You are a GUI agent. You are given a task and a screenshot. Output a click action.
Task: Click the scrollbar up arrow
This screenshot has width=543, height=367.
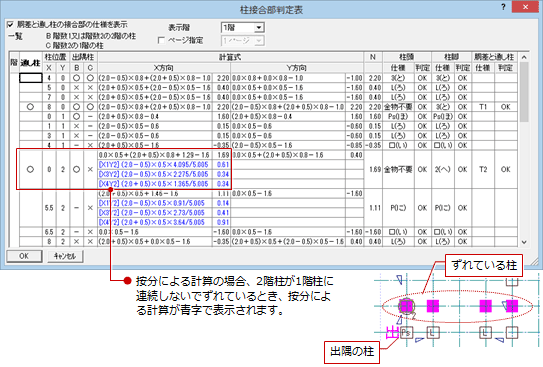click(524, 57)
